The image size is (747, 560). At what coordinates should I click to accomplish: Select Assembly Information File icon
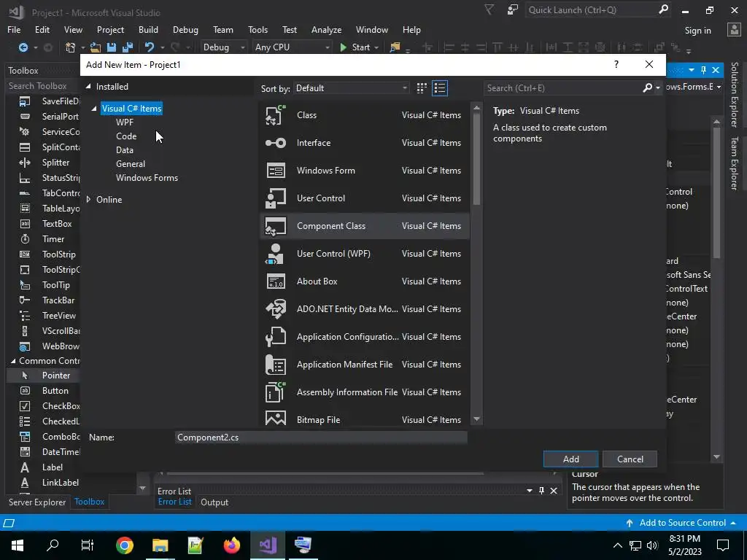(x=275, y=392)
